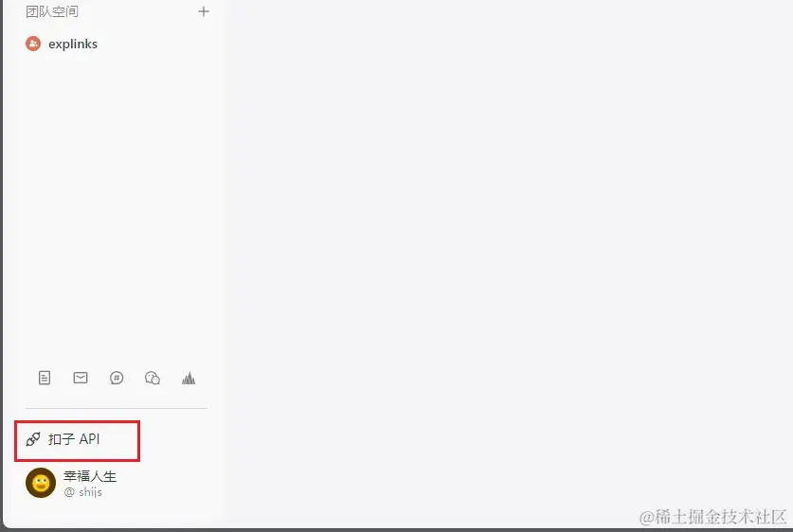Open profile via 幸福人生 username
793x532 pixels.
[x=90, y=476]
